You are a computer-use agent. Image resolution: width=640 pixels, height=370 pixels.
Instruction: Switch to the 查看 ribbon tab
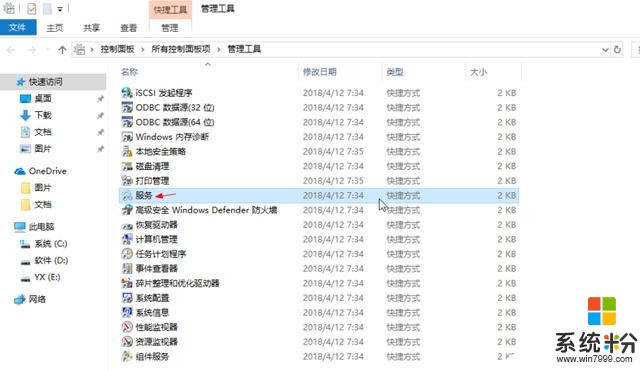tap(128, 28)
